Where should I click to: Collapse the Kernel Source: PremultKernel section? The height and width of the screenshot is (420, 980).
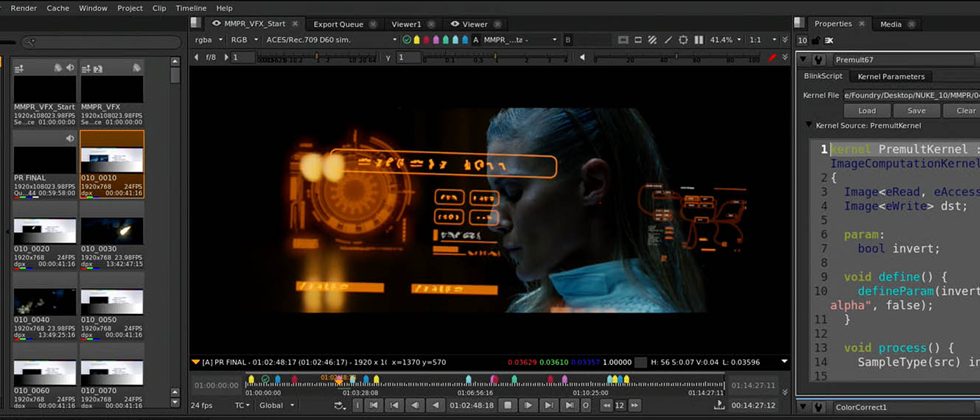pyautogui.click(x=809, y=126)
